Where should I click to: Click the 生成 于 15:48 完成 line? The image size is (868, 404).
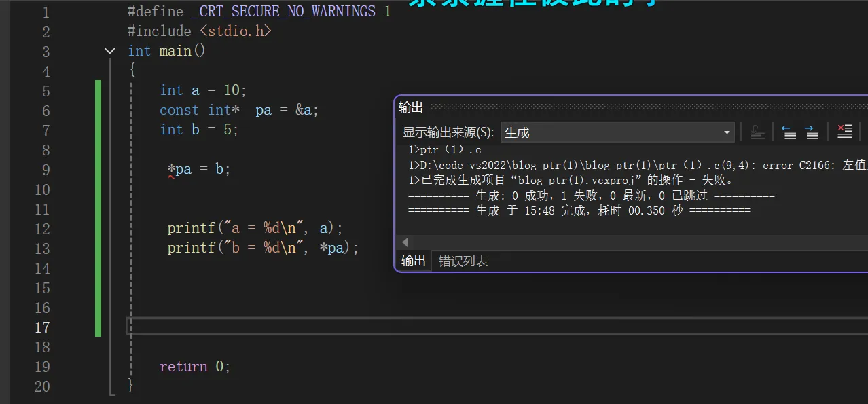pyautogui.click(x=579, y=210)
